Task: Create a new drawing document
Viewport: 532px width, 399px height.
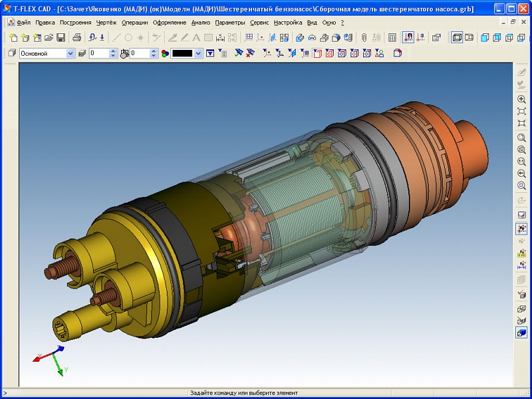Action: [13, 37]
